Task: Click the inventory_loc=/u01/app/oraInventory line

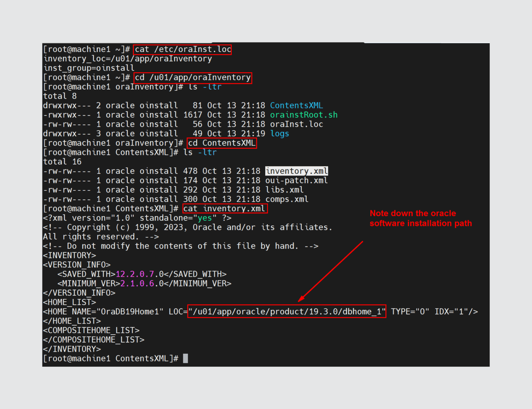Action: tap(127, 58)
